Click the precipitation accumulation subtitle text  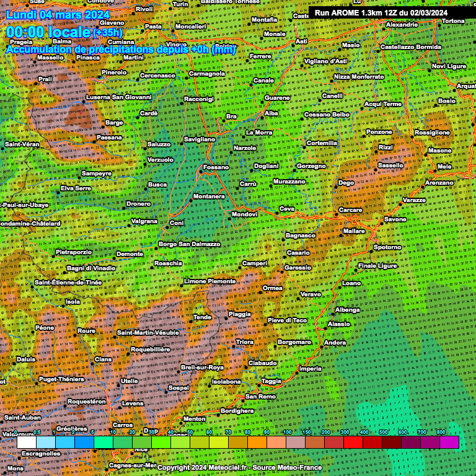pos(121,49)
